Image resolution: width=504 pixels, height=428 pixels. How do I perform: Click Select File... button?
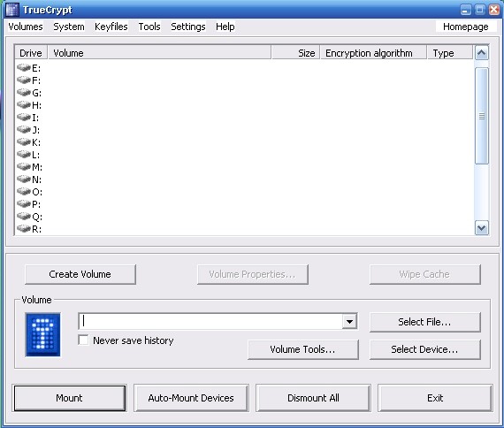click(425, 322)
